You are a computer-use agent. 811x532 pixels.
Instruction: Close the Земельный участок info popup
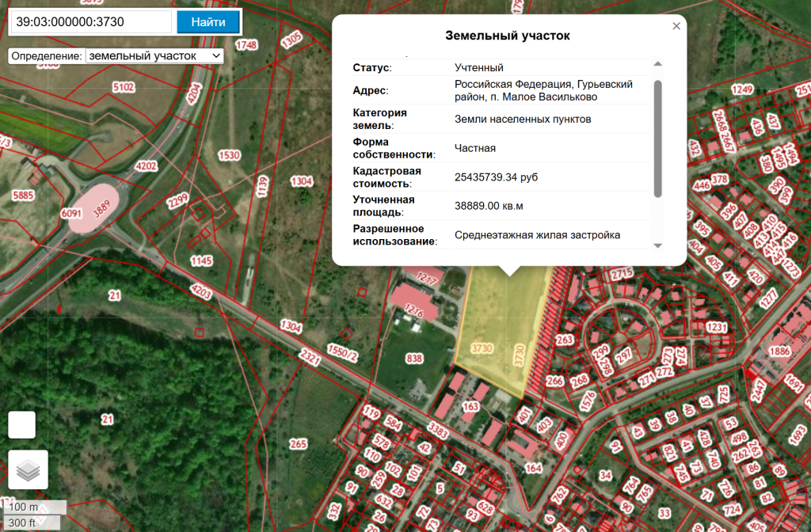pos(676,26)
